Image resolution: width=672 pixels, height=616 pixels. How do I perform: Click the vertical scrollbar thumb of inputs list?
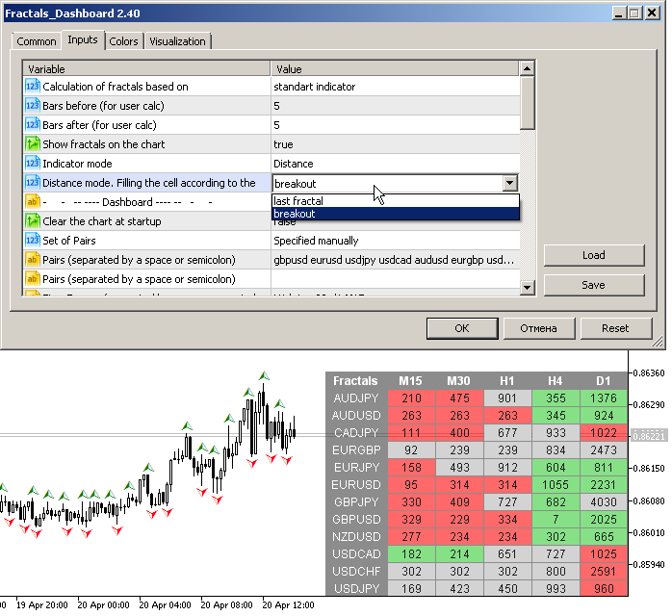[528, 103]
